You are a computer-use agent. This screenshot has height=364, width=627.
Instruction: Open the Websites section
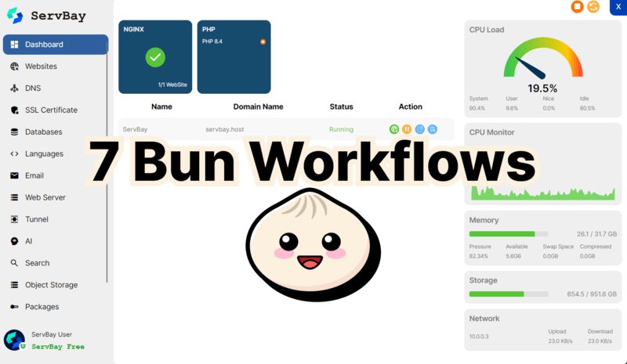(41, 67)
